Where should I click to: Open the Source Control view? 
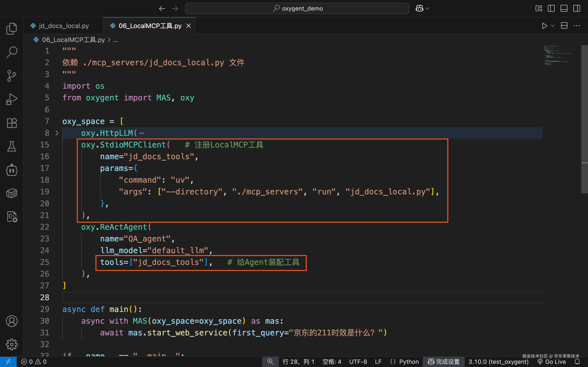point(11,76)
